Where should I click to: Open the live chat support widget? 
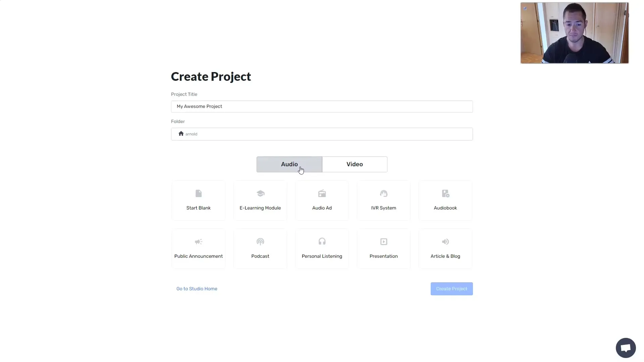click(x=626, y=347)
